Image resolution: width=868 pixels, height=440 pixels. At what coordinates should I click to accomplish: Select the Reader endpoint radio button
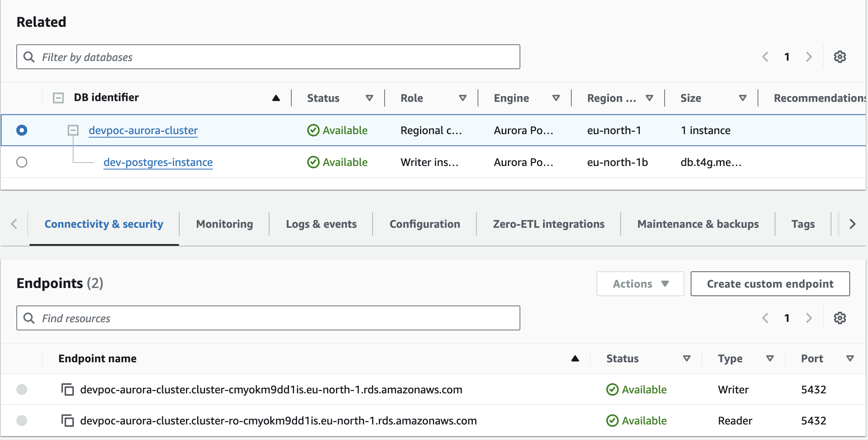pyautogui.click(x=22, y=421)
